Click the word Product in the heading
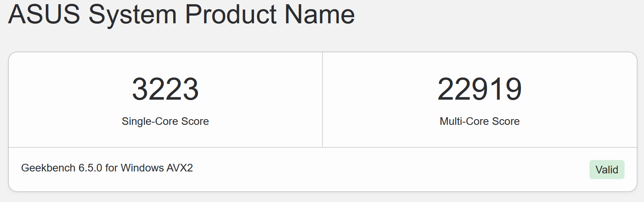 231,15
